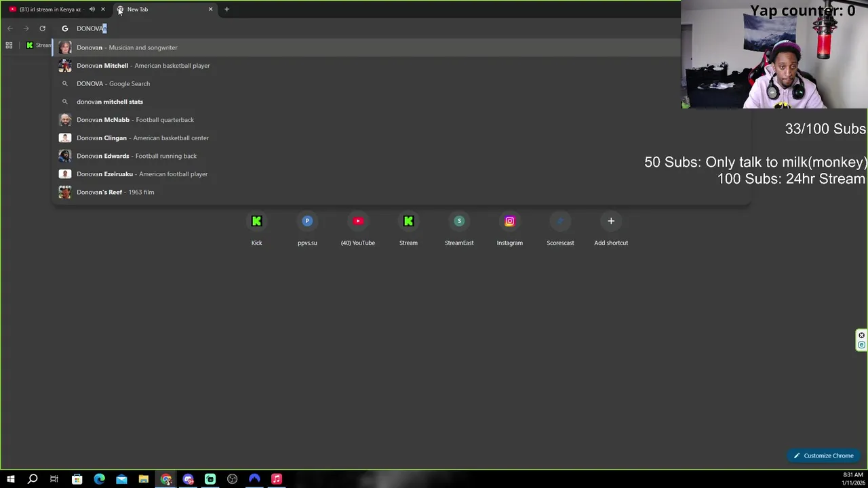Close the New Tab tab
This screenshot has height=488, width=868.
point(210,9)
